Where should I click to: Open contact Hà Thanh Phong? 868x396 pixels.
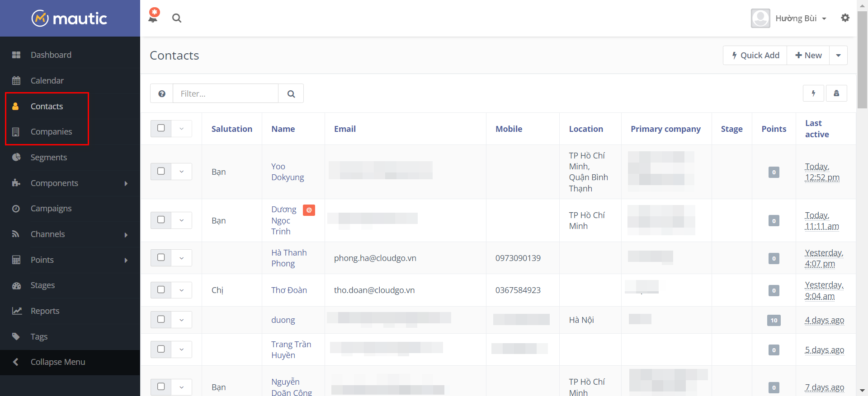[289, 258]
